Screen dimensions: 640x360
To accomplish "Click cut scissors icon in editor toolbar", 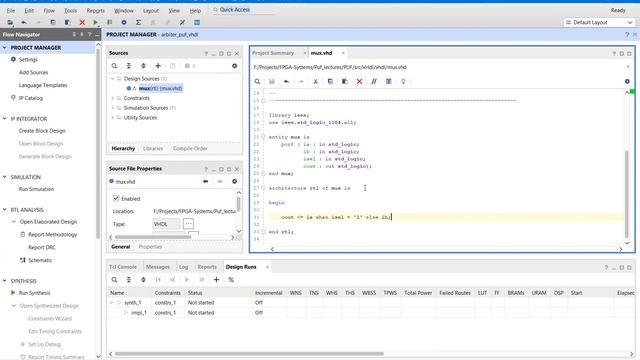I will (316, 81).
